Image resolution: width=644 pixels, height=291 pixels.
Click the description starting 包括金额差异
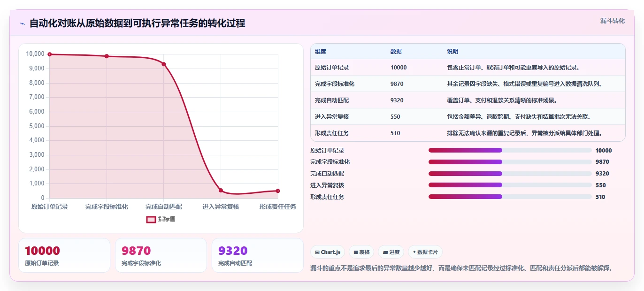(x=519, y=117)
